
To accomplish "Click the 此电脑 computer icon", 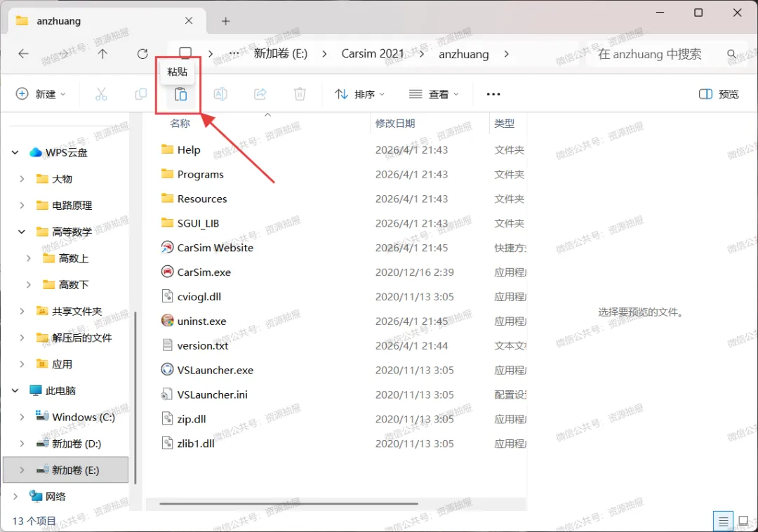I will click(36, 390).
